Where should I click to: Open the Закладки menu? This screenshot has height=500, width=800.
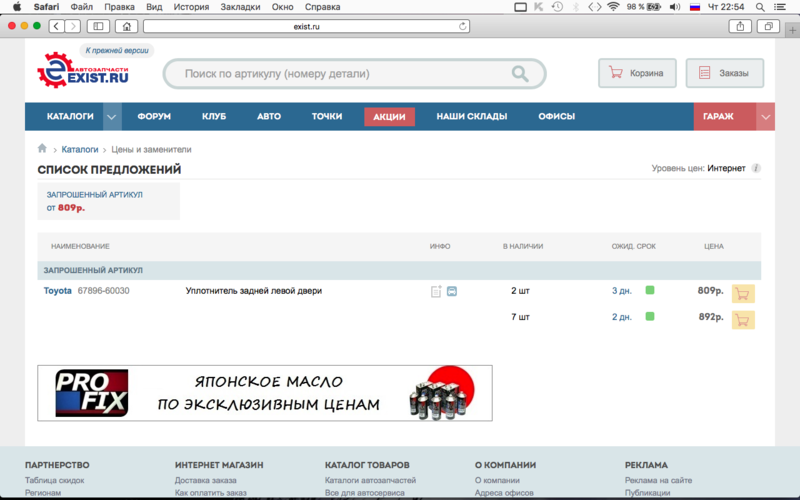pos(240,7)
